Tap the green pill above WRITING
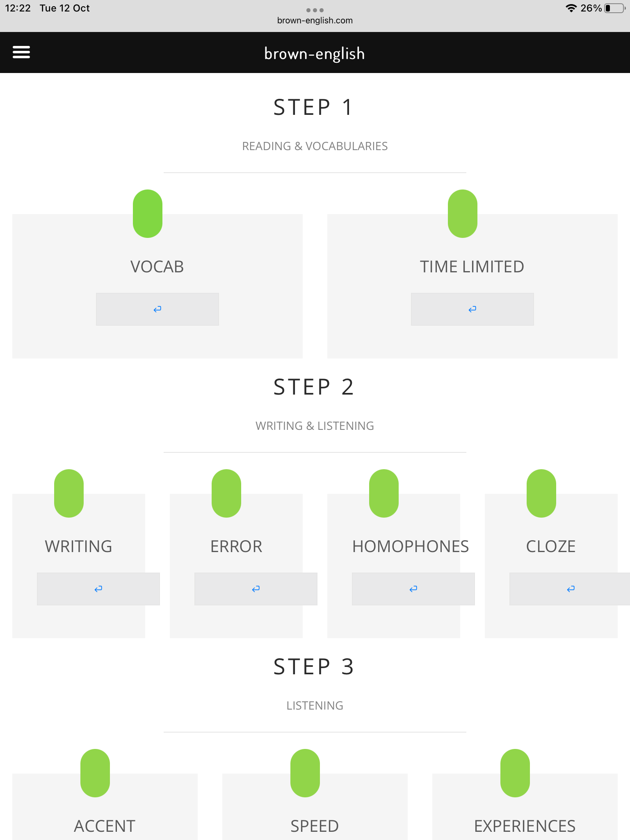The image size is (630, 840). coord(69,493)
